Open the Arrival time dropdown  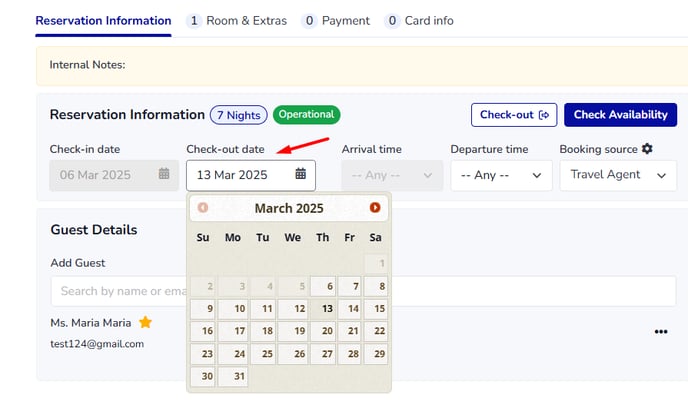pyautogui.click(x=392, y=175)
